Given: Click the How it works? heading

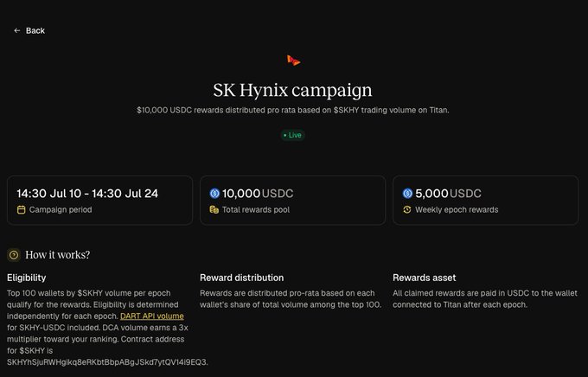Looking at the screenshot, I should point(58,255).
